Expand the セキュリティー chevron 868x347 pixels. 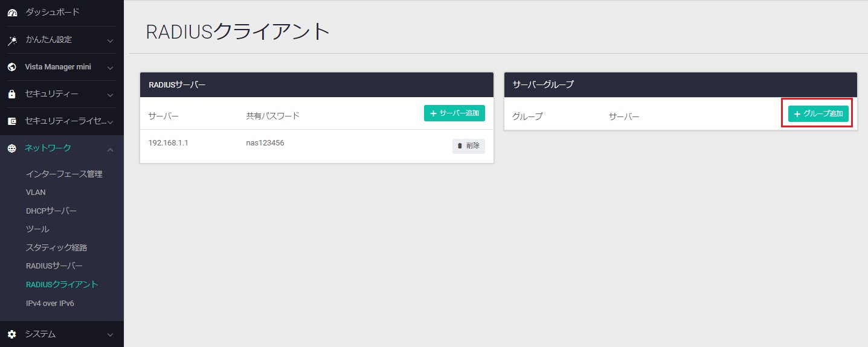[111, 95]
